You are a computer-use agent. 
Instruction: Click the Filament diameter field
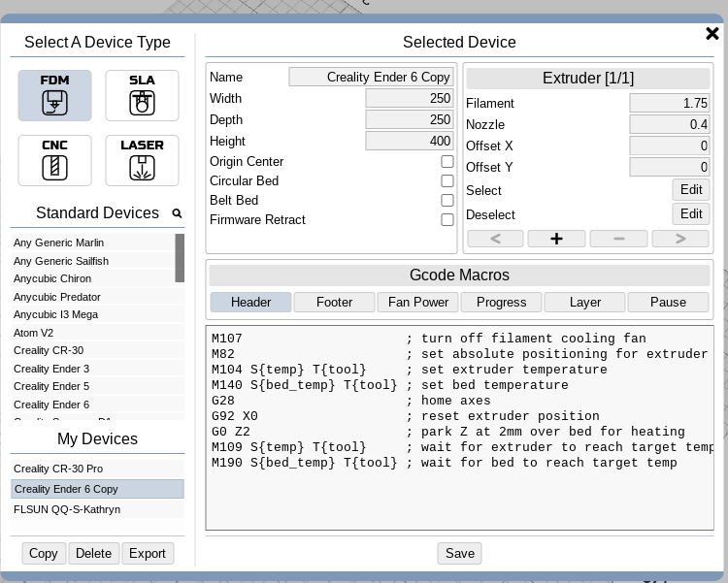[x=670, y=103]
